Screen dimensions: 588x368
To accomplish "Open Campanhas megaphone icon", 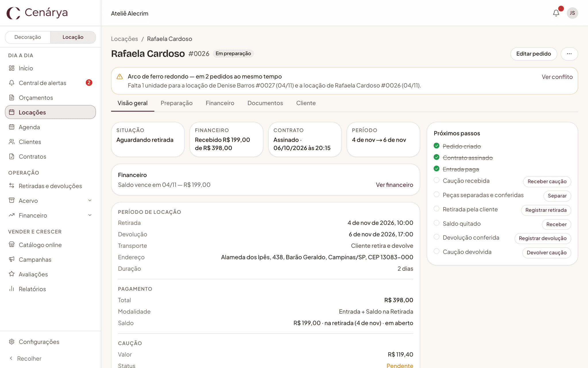I will pos(11,259).
